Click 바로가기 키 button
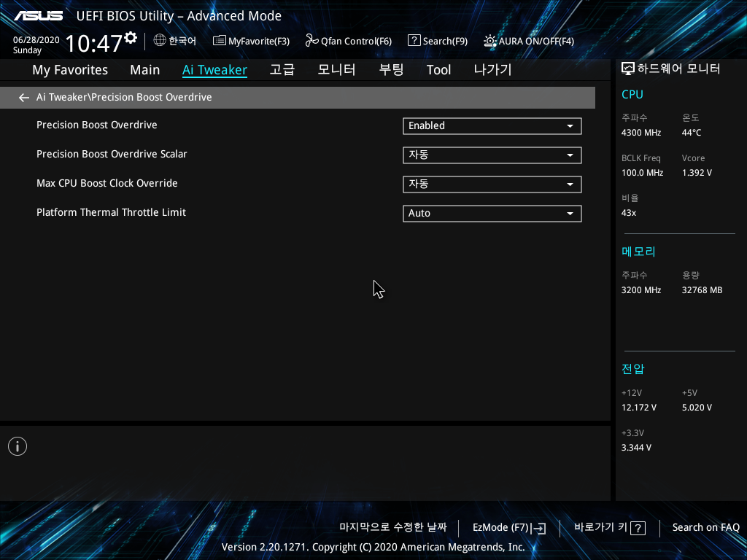This screenshot has height=560, width=747. click(610, 528)
